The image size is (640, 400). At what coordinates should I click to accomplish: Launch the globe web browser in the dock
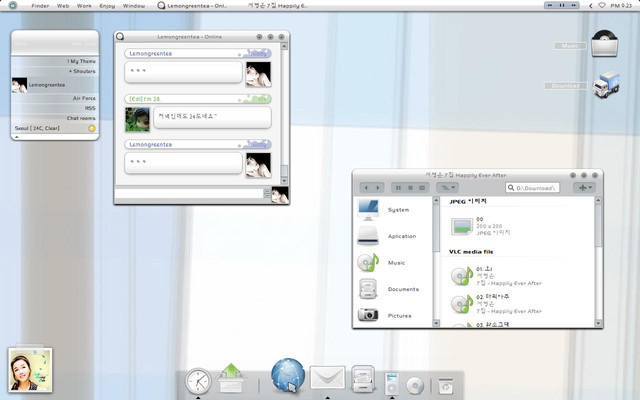pyautogui.click(x=288, y=375)
